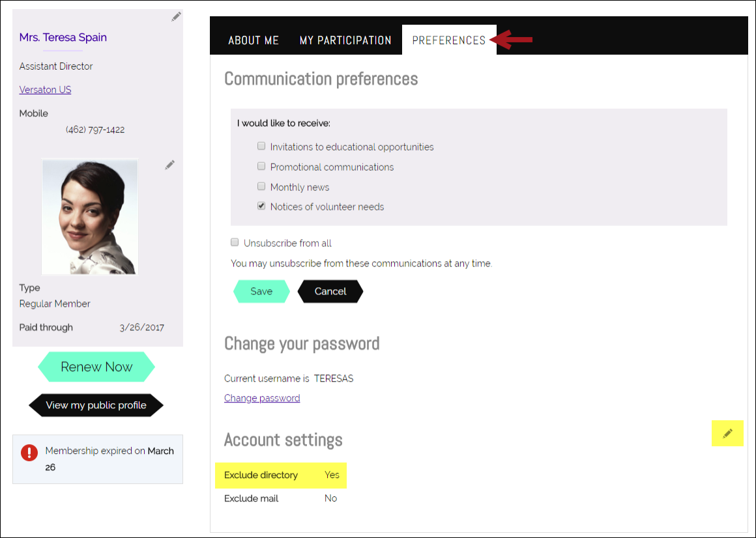Screen dimensions: 756x538
Task: Click Teresa Spain's profile photo
Action: tap(90, 217)
